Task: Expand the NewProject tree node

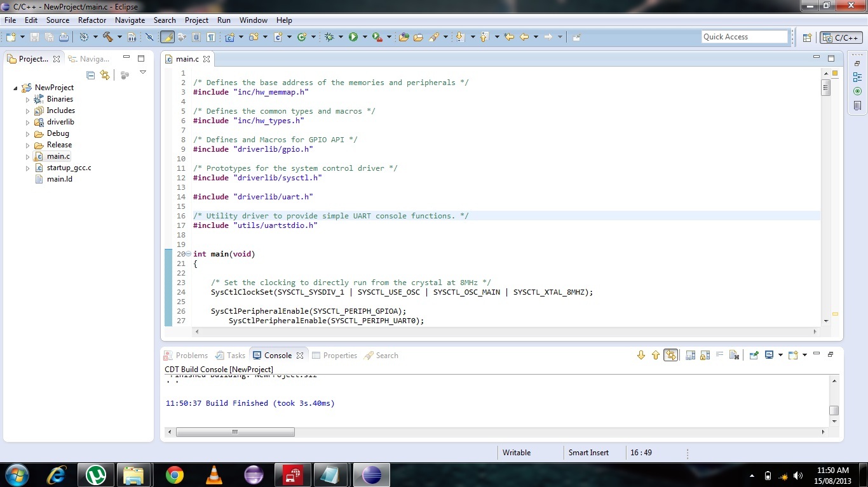Action: click(x=16, y=88)
